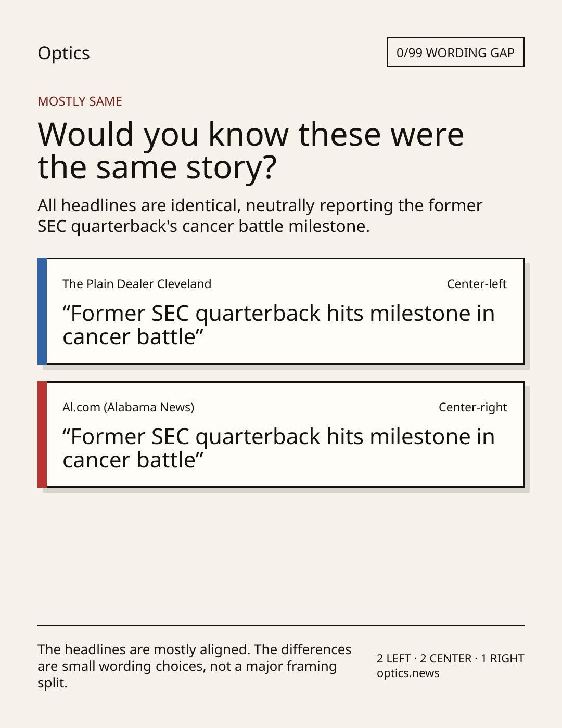562x728 pixels.
Task: Open the Al.com Alabama News headline card
Action: click(x=280, y=434)
